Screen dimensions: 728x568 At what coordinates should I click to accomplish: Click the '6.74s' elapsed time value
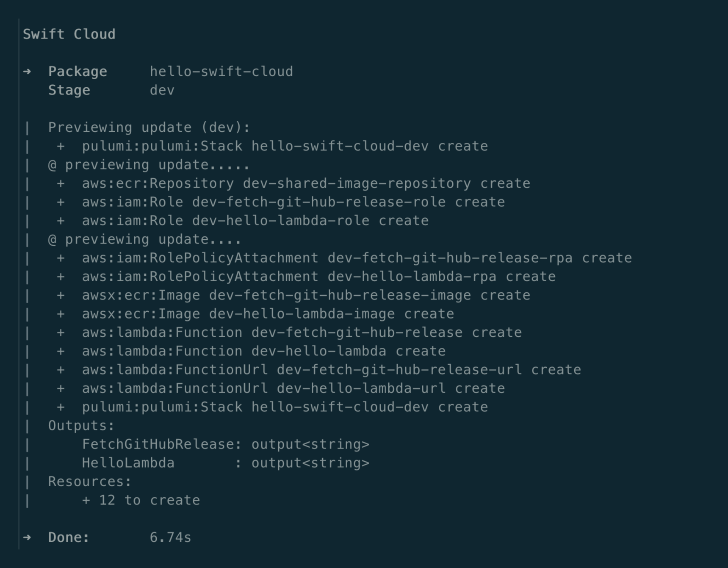click(x=170, y=538)
